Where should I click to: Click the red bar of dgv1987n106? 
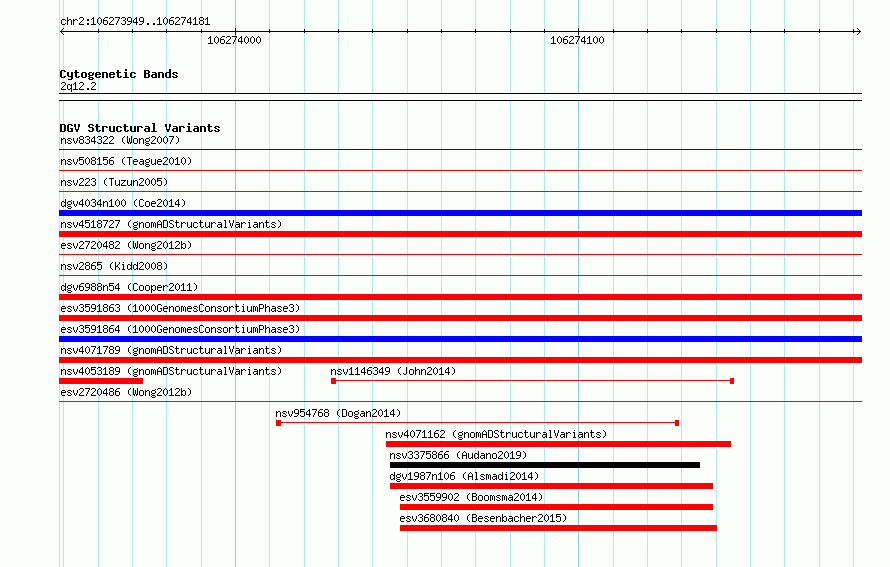coord(552,486)
